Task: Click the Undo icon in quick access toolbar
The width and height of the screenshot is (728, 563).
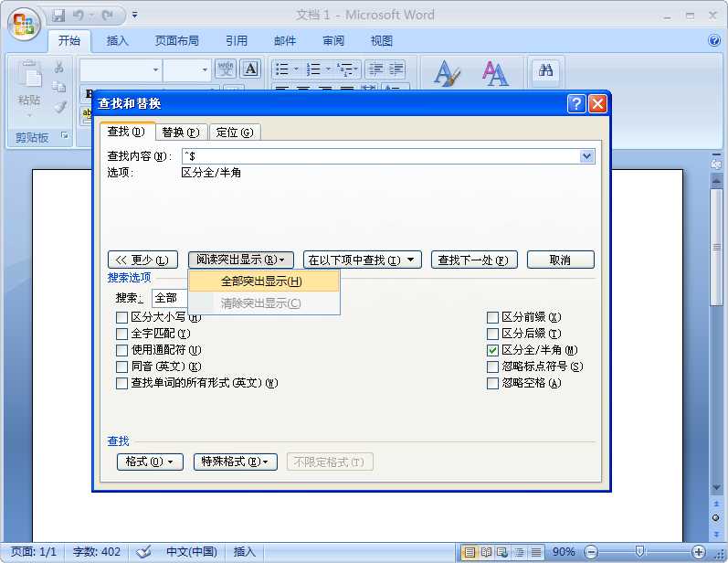Action: point(79,16)
